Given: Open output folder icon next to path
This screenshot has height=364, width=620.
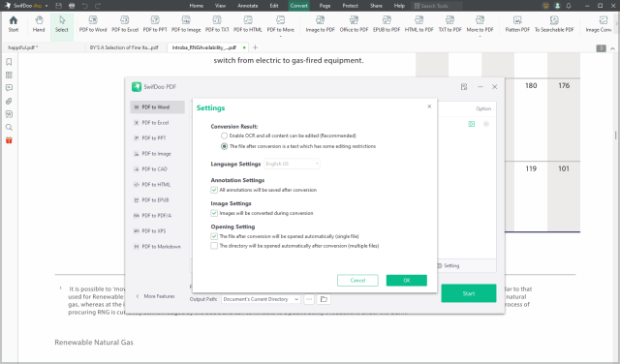Looking at the screenshot, I should (324, 299).
